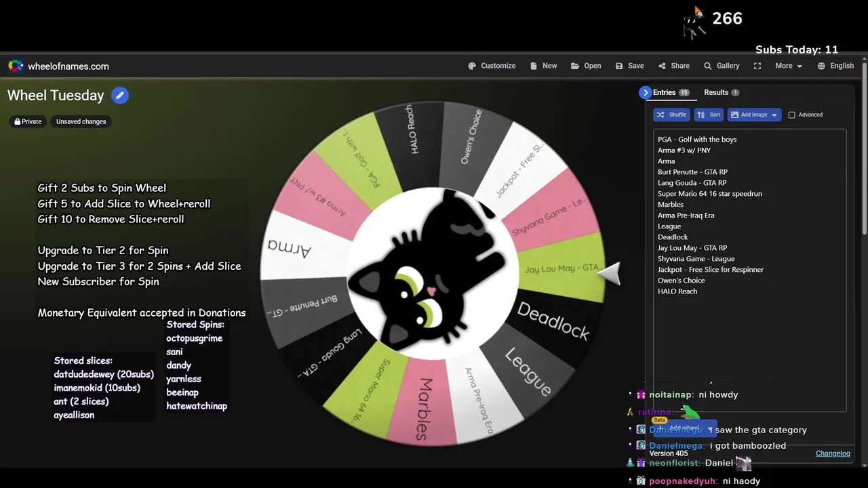Open the Changelog link
This screenshot has height=488, width=868.
click(x=833, y=453)
